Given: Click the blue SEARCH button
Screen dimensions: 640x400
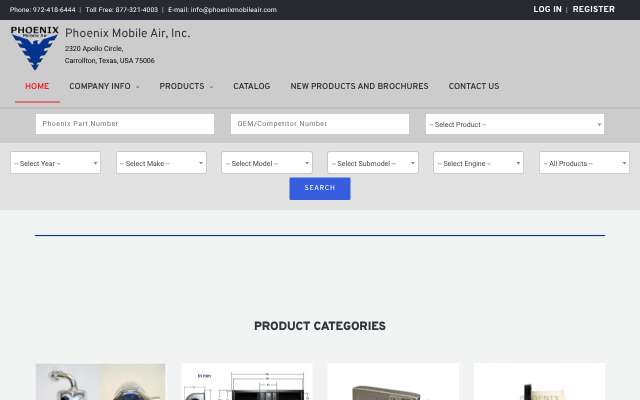Looking at the screenshot, I should point(320,188).
